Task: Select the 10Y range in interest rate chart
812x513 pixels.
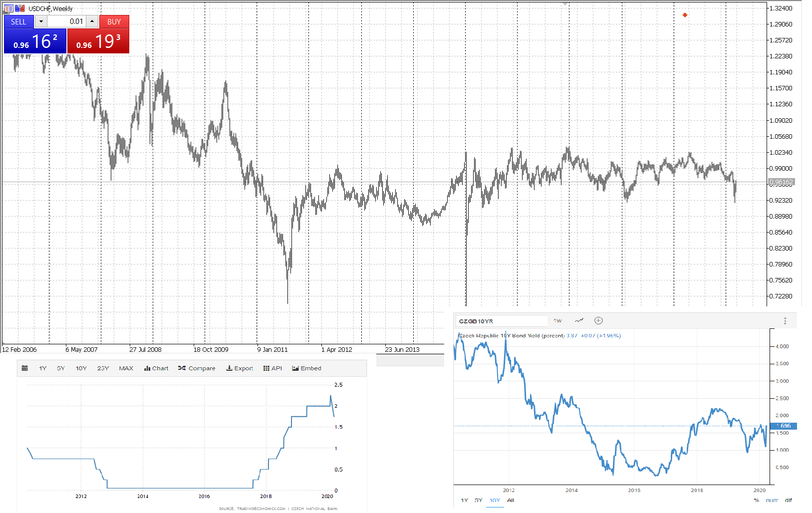Action: (x=81, y=368)
